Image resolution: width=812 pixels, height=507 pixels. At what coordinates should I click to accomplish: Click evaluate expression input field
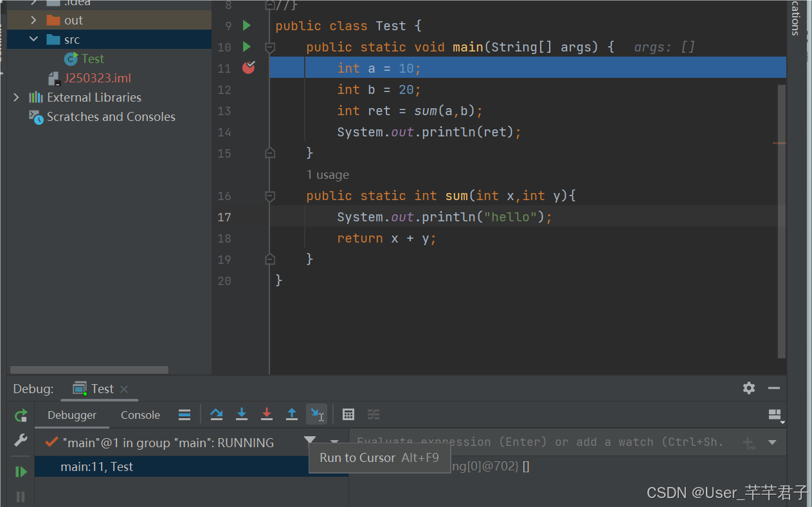pos(540,442)
